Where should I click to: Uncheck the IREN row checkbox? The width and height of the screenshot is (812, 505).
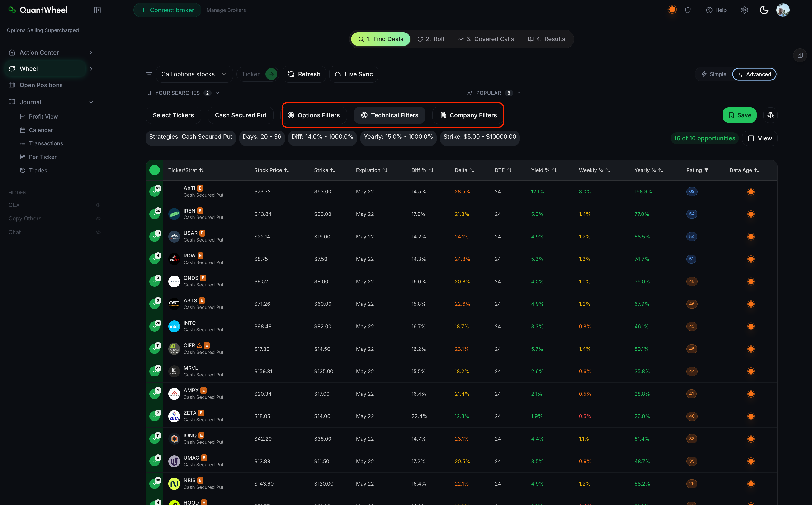(155, 214)
